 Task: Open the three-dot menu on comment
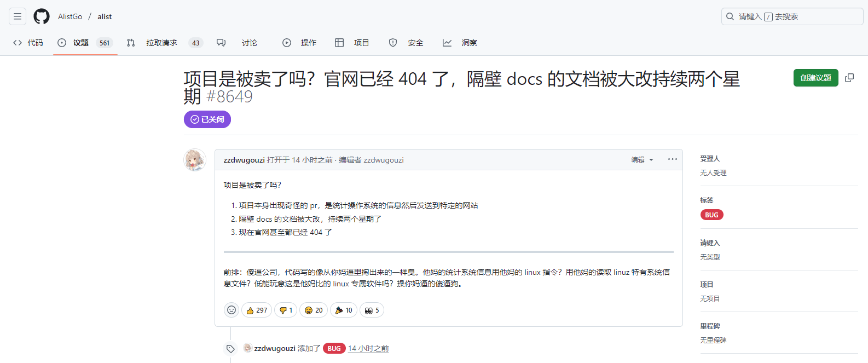coord(672,159)
